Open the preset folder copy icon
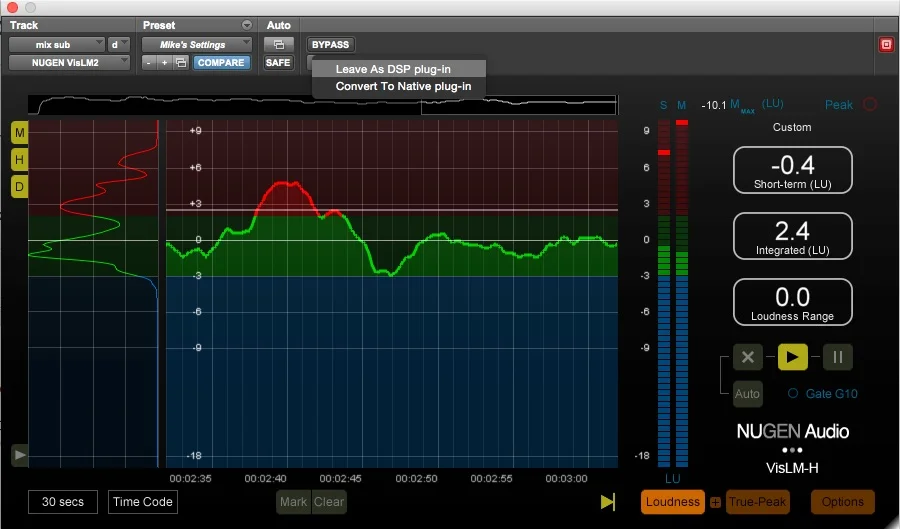This screenshot has height=529, width=900. tap(181, 63)
